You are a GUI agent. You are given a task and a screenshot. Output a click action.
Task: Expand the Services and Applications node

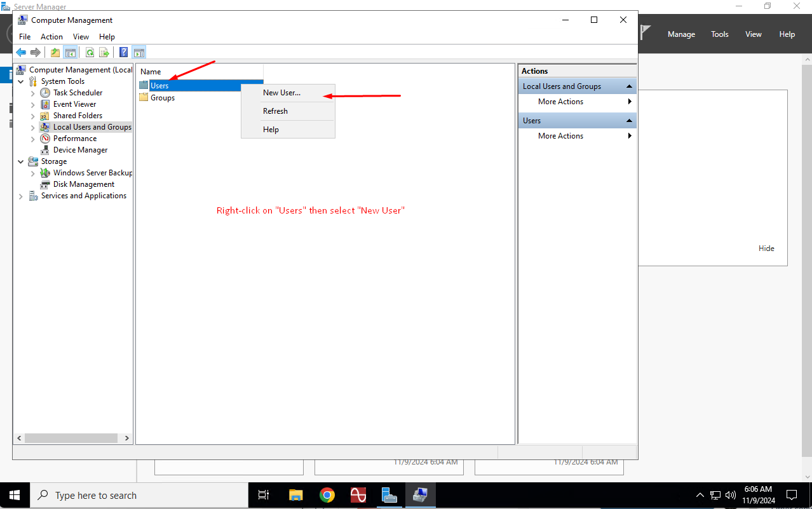pos(21,196)
